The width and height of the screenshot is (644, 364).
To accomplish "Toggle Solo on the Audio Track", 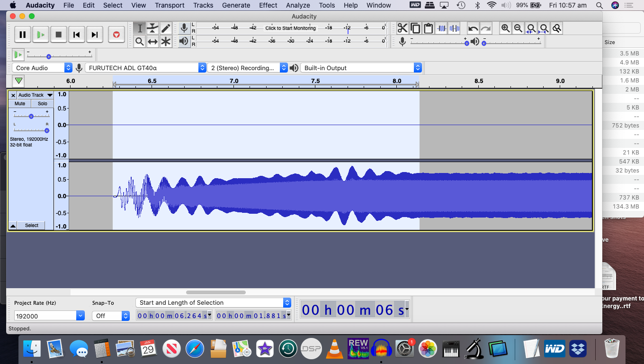I will tap(43, 103).
